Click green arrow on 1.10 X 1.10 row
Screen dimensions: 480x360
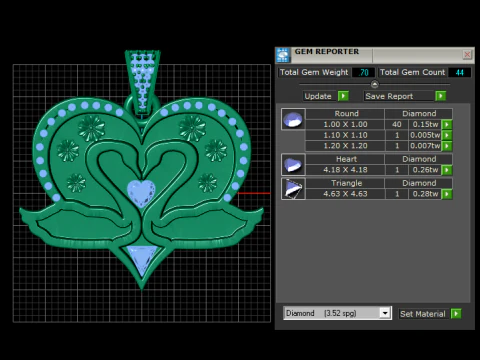447,135
